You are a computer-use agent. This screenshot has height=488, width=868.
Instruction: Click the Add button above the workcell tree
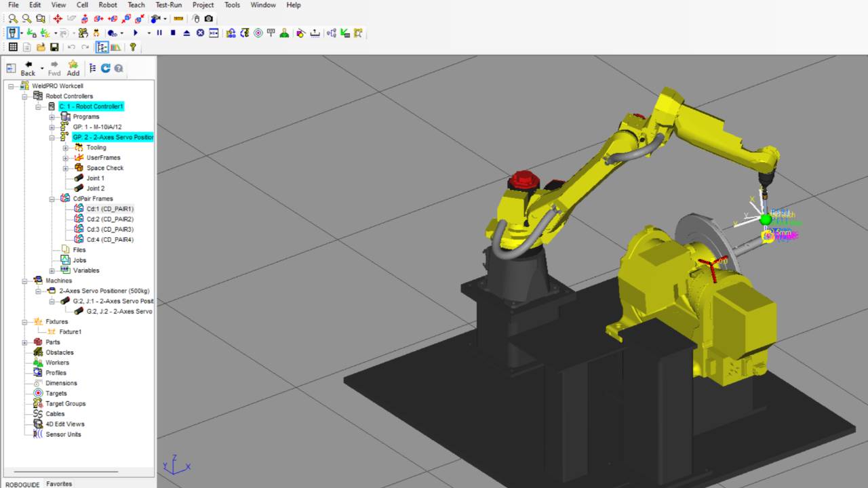[x=73, y=68]
